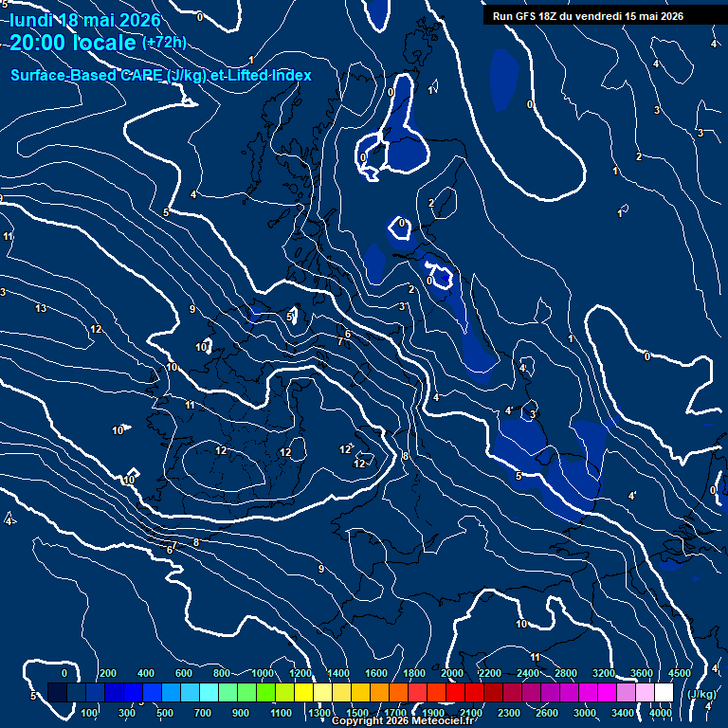Click the "Copyright 2026 Meteociel.fr" text
Viewport: 728px width, 728px height.
click(x=403, y=720)
